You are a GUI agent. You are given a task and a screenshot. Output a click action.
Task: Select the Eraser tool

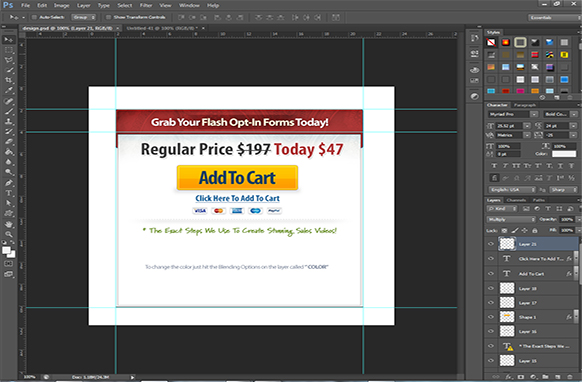8,141
